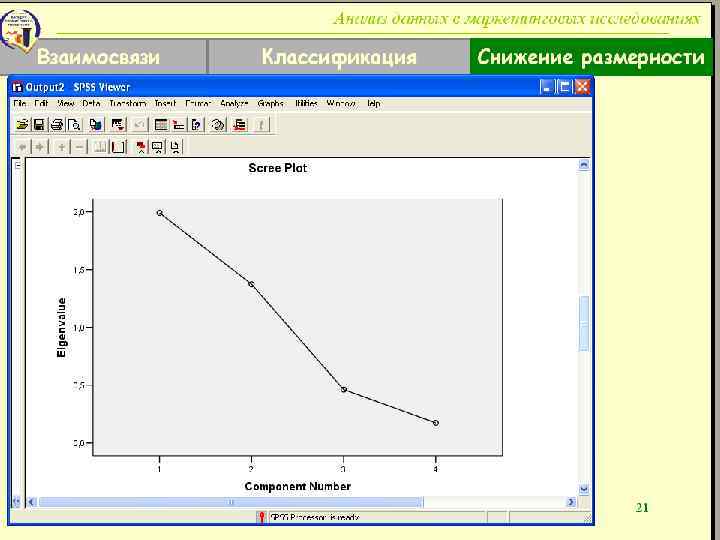
Task: Click the Show open-book icon
Action: point(100,147)
